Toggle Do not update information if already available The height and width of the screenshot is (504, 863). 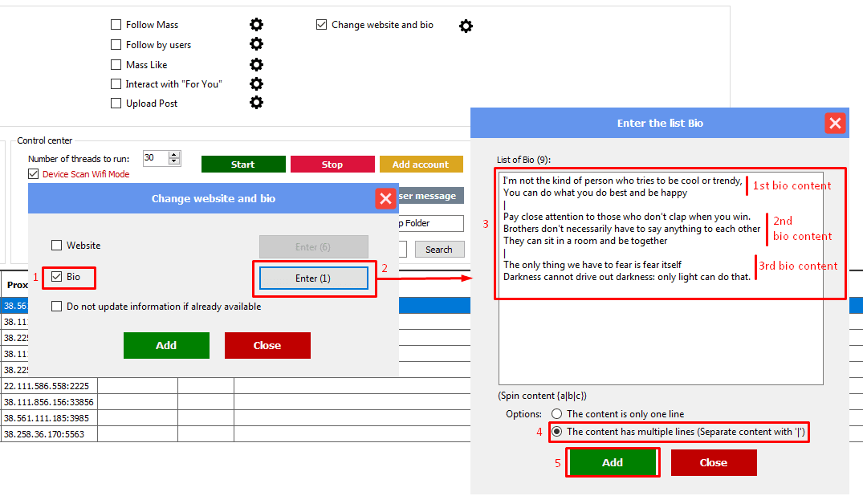tap(57, 307)
